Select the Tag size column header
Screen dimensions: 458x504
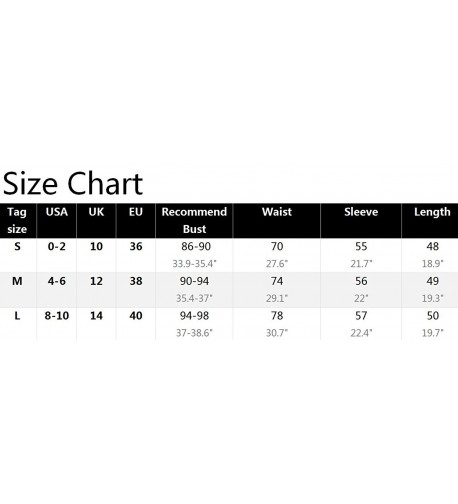pyautogui.click(x=17, y=220)
